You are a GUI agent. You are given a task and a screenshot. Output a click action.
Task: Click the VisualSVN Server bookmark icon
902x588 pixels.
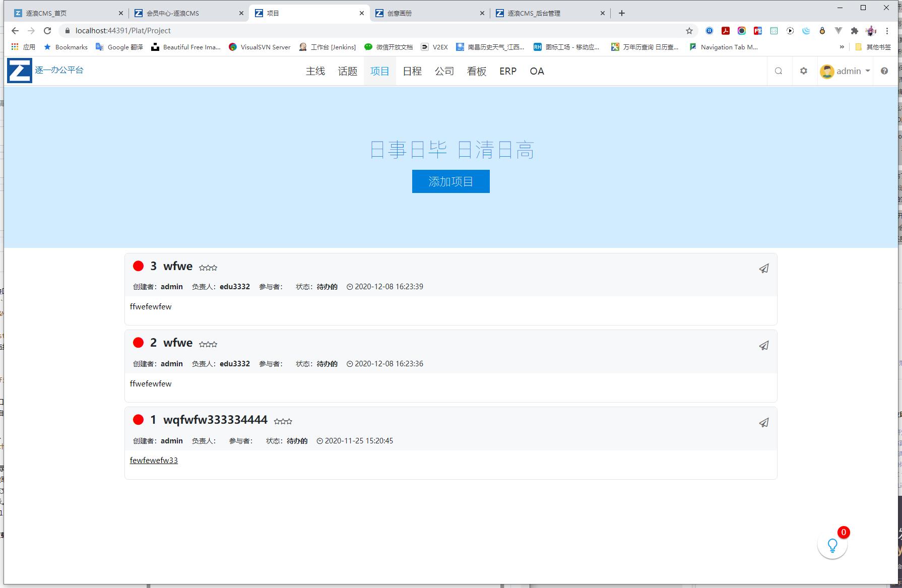pyautogui.click(x=233, y=47)
